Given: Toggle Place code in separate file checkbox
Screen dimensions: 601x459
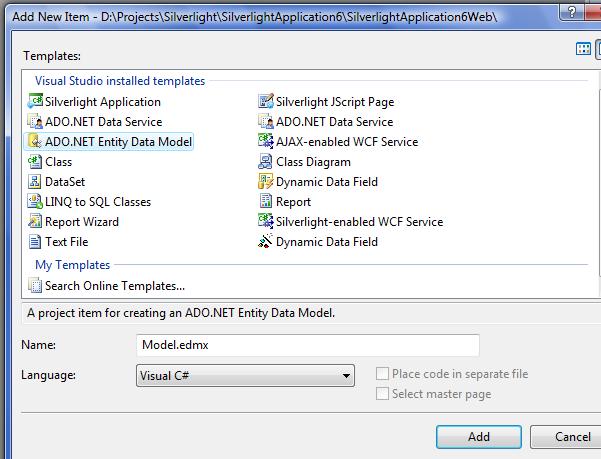Looking at the screenshot, I should 382,374.
